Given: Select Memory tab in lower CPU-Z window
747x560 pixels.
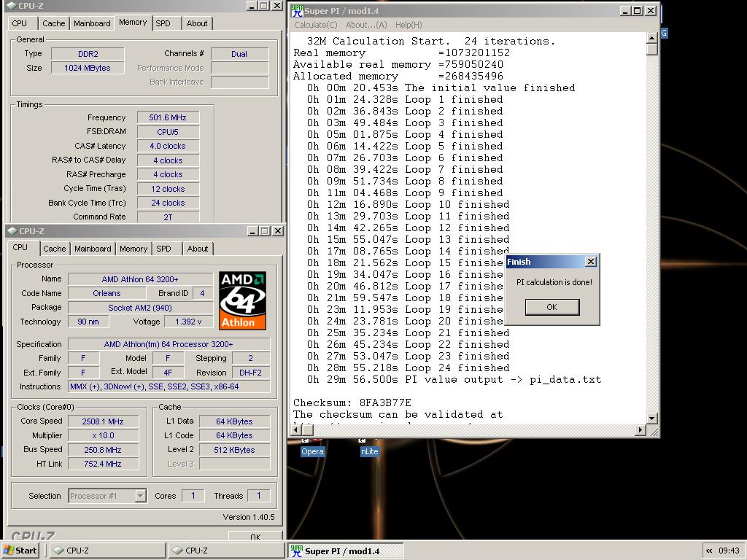Looking at the screenshot, I should point(133,249).
